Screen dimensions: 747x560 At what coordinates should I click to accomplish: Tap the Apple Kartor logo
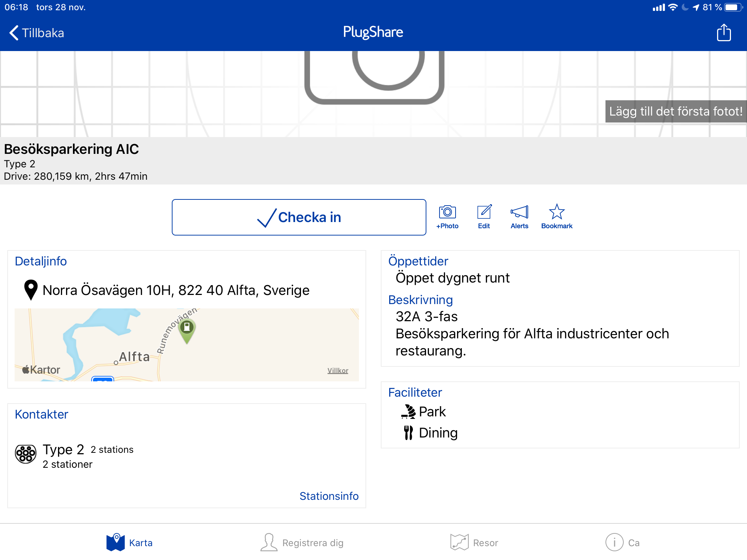click(41, 370)
